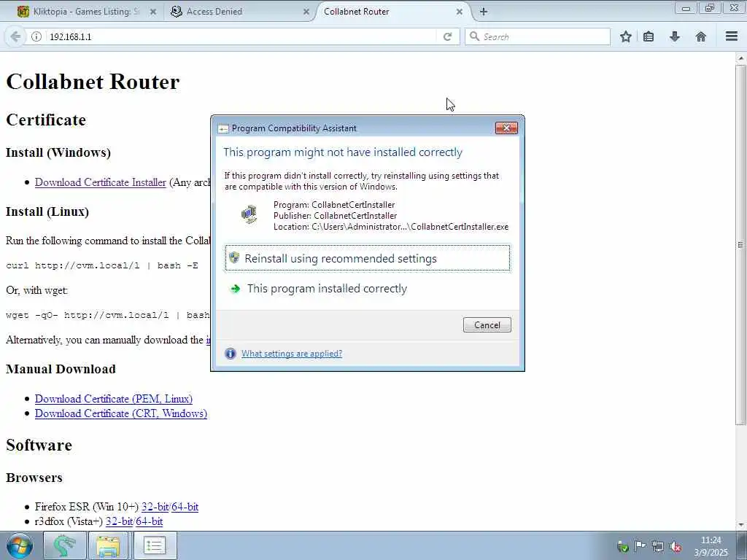Click the Manual Download heading
Viewport: 747px width, 560px height.
(61, 369)
